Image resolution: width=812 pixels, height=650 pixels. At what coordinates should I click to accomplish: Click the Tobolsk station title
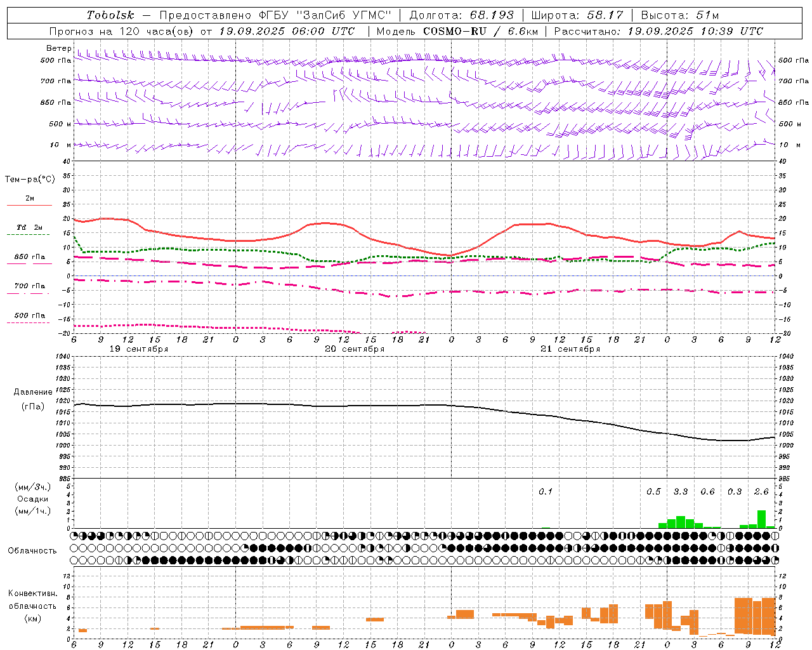[x=110, y=15]
